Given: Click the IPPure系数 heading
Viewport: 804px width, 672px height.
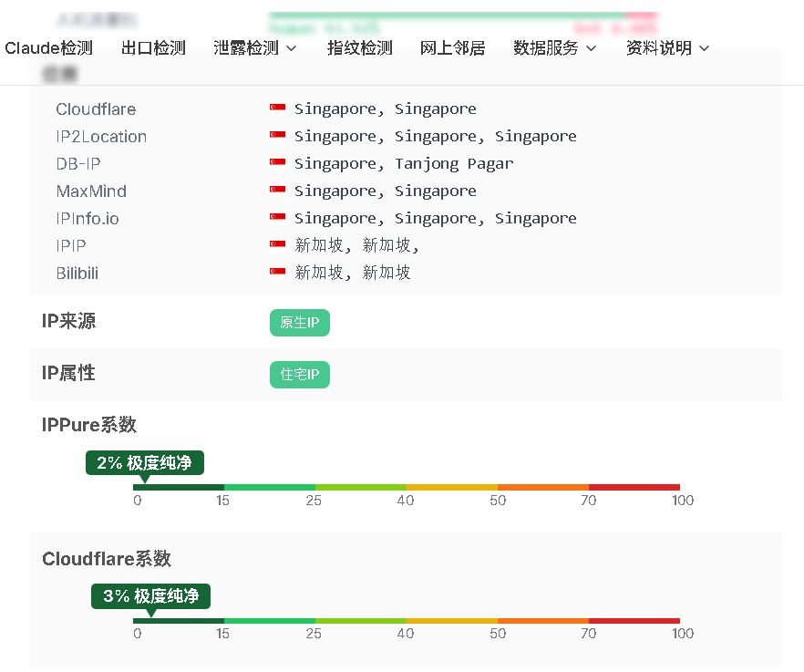Looking at the screenshot, I should coord(89,425).
